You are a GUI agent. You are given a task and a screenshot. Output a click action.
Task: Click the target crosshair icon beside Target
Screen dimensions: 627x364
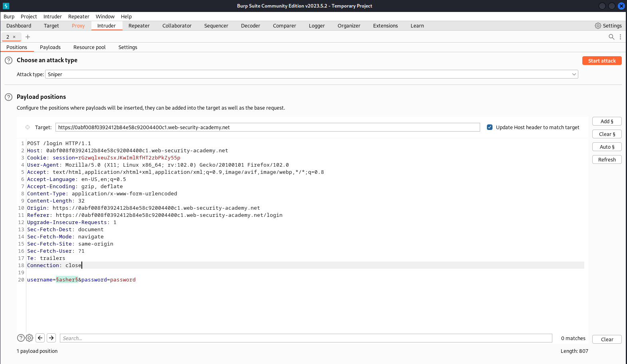coord(28,127)
